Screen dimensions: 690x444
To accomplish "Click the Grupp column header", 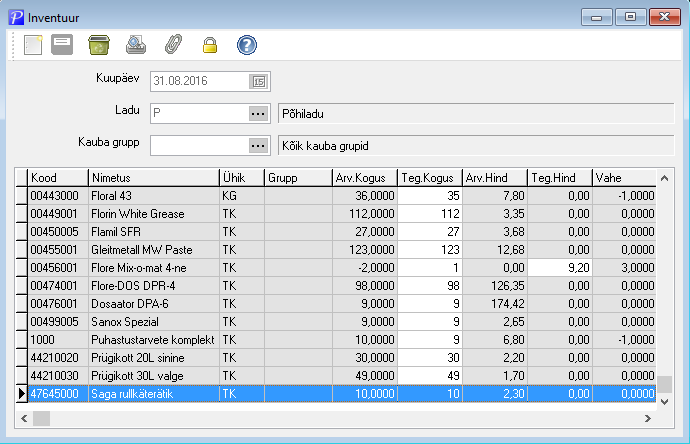I will [298, 178].
